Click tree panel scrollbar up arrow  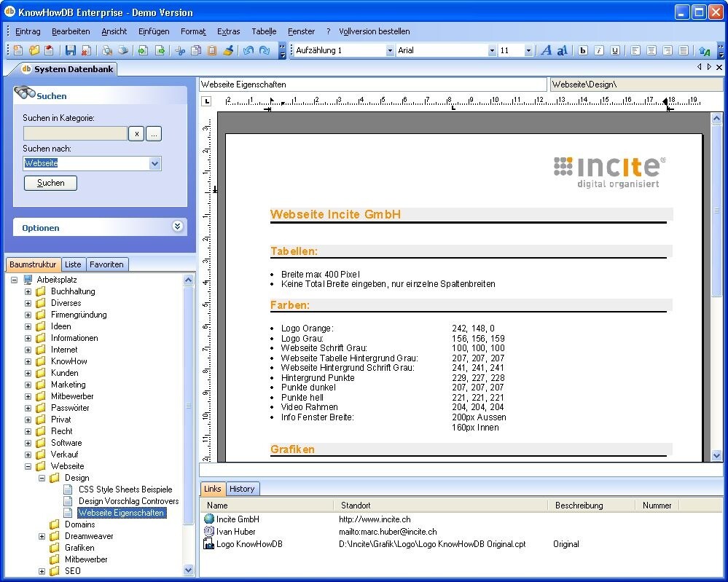[x=188, y=280]
